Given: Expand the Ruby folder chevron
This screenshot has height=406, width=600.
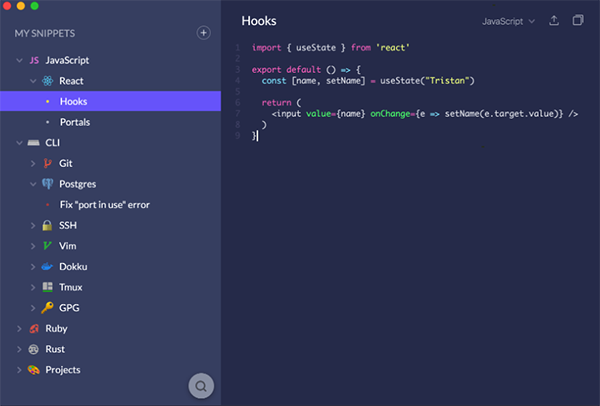Looking at the screenshot, I should [19, 329].
